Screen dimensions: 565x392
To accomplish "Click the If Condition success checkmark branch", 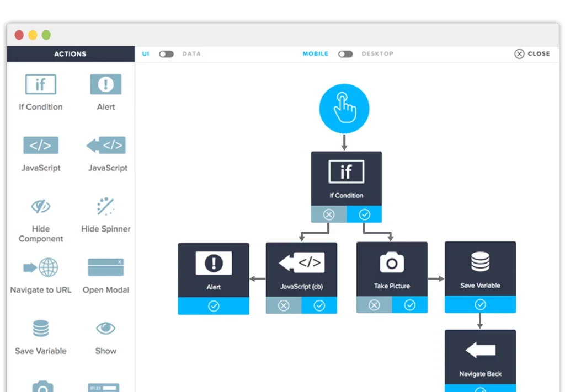I will point(364,214).
